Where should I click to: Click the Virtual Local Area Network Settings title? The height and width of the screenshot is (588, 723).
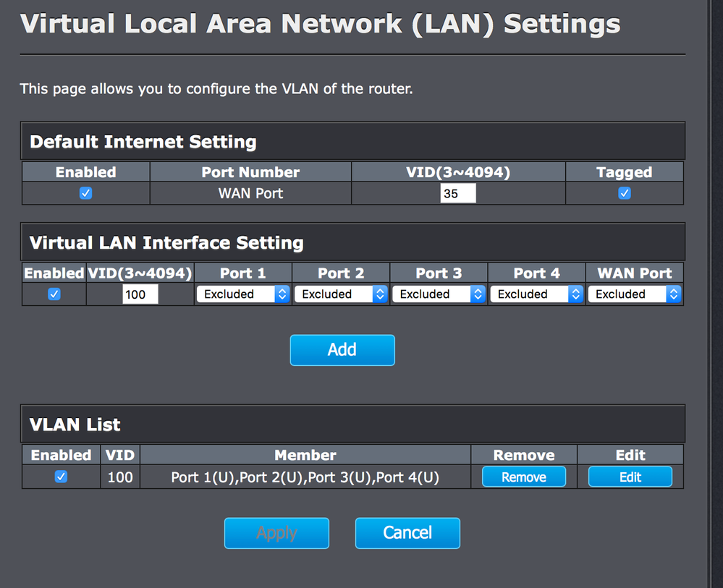pyautogui.click(x=320, y=23)
